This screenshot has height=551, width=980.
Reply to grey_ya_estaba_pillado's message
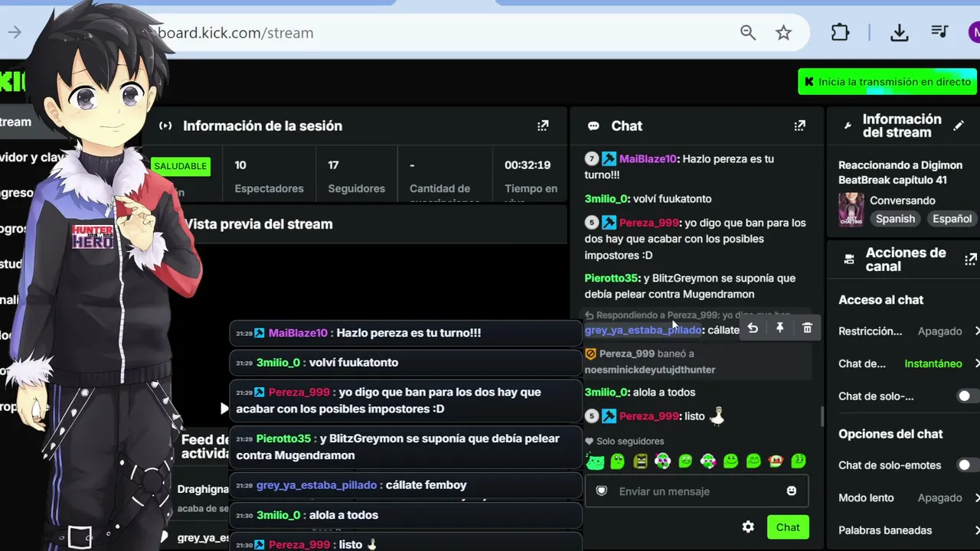click(753, 328)
